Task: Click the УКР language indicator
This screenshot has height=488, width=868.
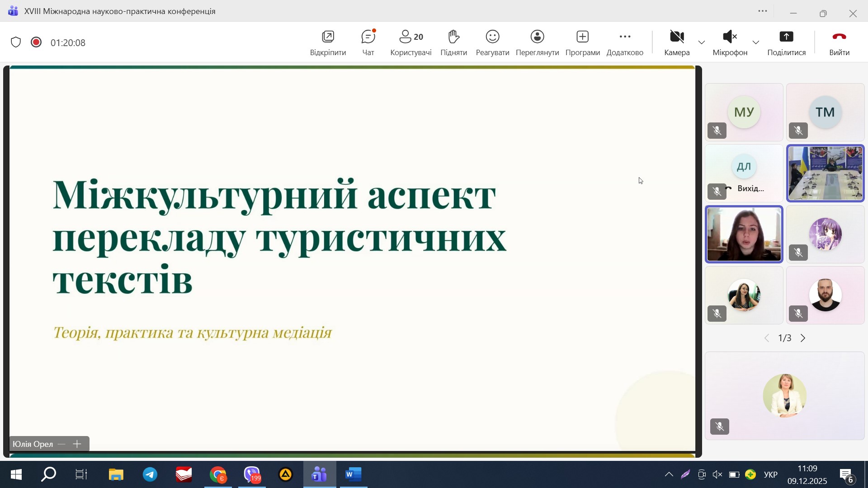Action: pos(770,474)
